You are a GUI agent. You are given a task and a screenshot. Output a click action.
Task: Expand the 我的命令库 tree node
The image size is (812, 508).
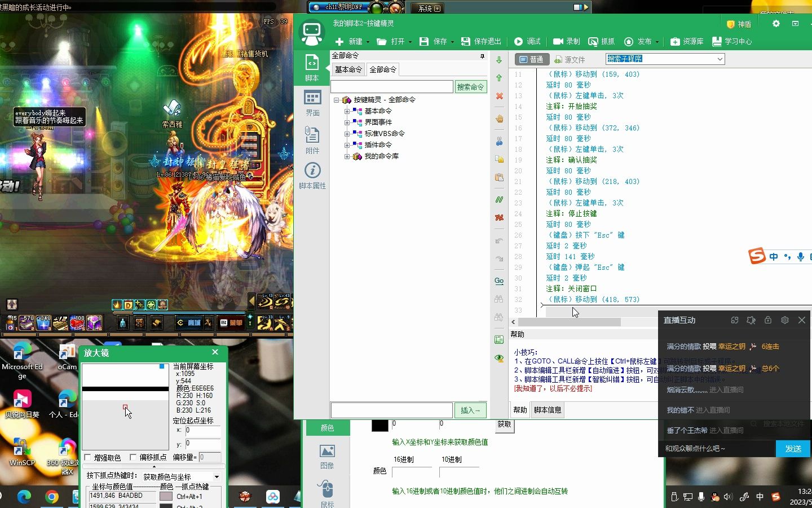point(347,156)
